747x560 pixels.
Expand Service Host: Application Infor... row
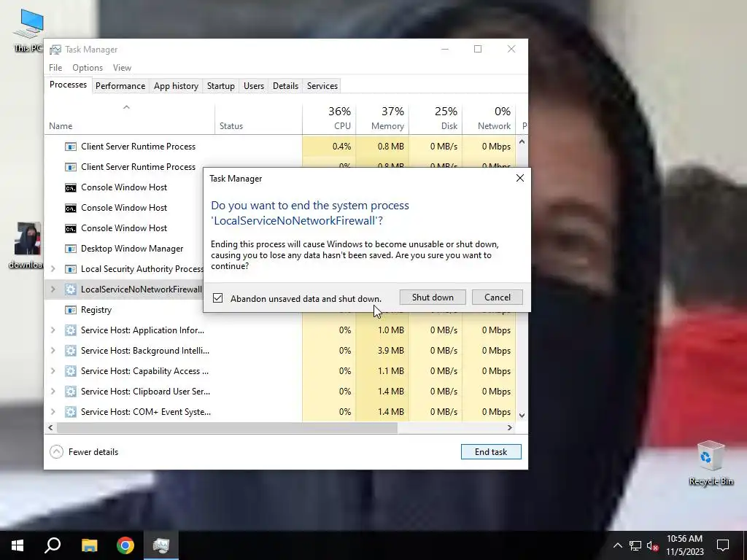[53, 330]
